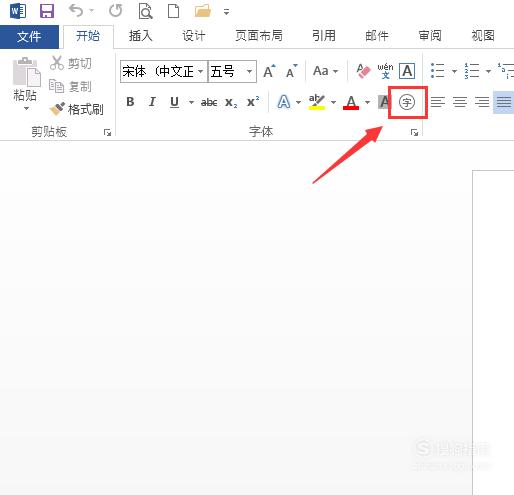Open the 字体 font dialog launcher

click(414, 133)
